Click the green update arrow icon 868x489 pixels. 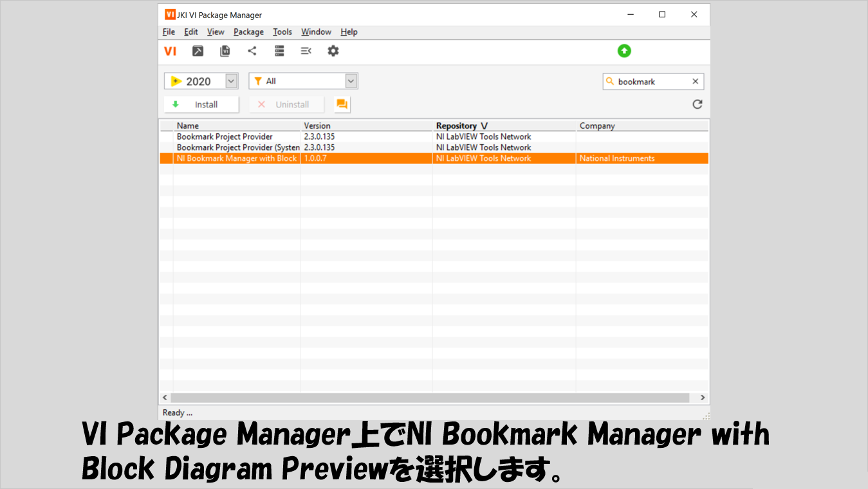624,51
